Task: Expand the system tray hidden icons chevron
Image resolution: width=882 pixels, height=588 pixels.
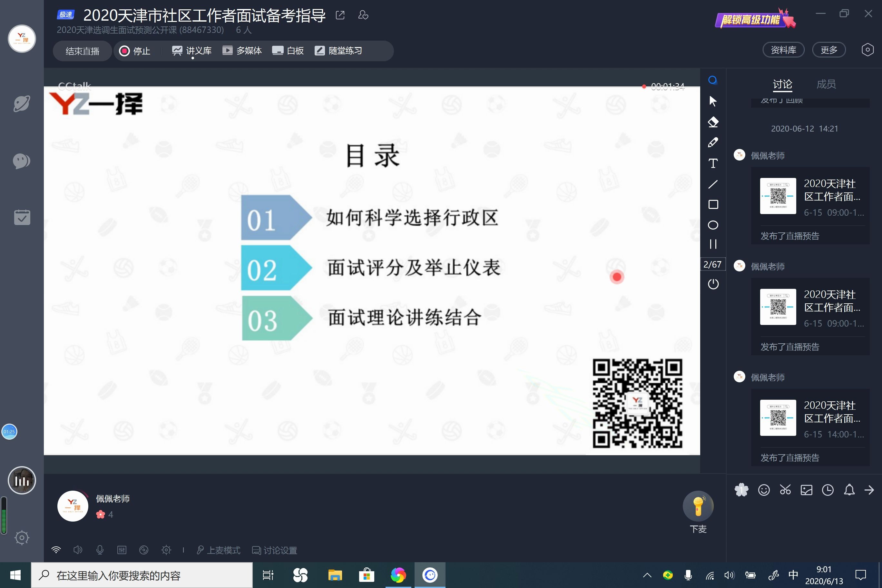Action: click(647, 575)
